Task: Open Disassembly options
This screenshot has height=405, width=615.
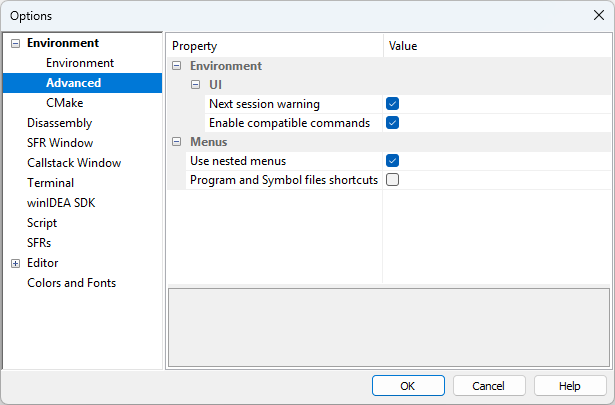Action: click(x=59, y=123)
